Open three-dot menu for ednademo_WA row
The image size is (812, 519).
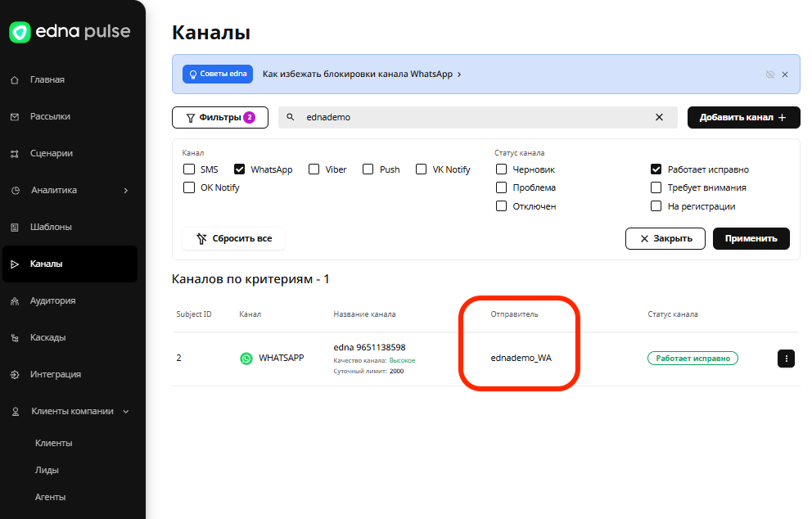(786, 359)
